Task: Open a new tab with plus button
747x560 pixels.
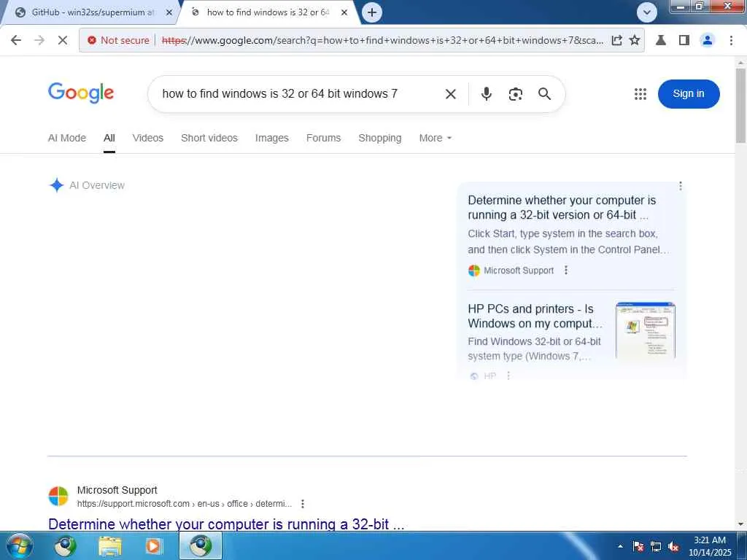Action: [x=372, y=12]
